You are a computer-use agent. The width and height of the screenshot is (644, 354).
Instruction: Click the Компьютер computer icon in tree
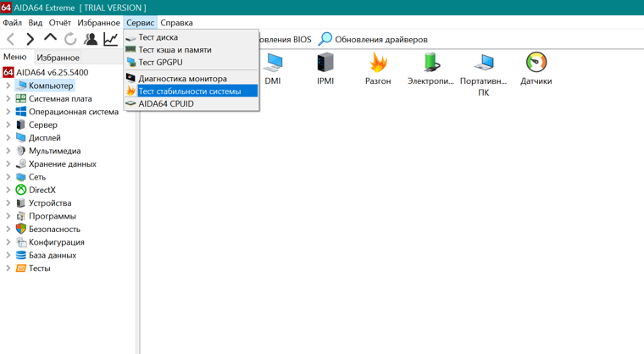21,86
